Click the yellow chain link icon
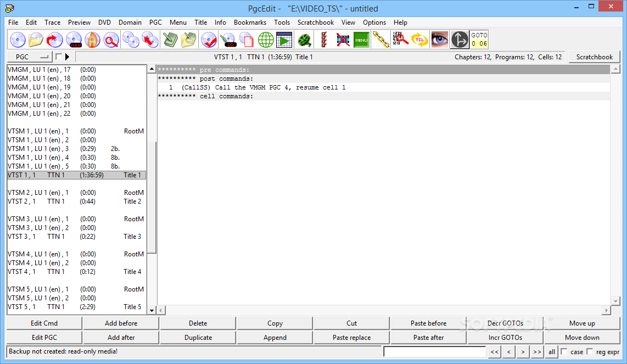The image size is (627, 364). 380,40
